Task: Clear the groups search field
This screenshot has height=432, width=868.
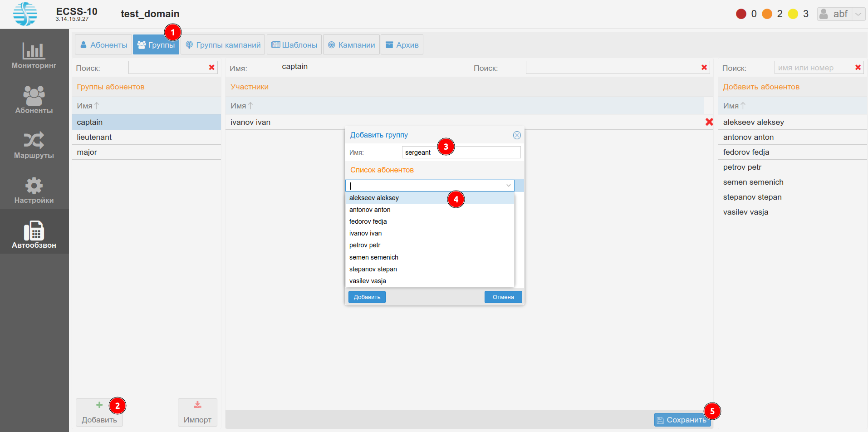Action: pos(211,68)
